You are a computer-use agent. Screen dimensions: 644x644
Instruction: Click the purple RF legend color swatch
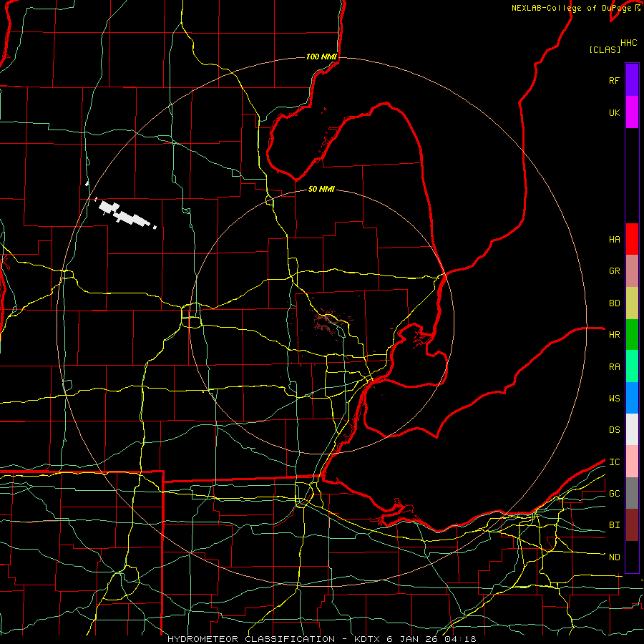[632, 80]
